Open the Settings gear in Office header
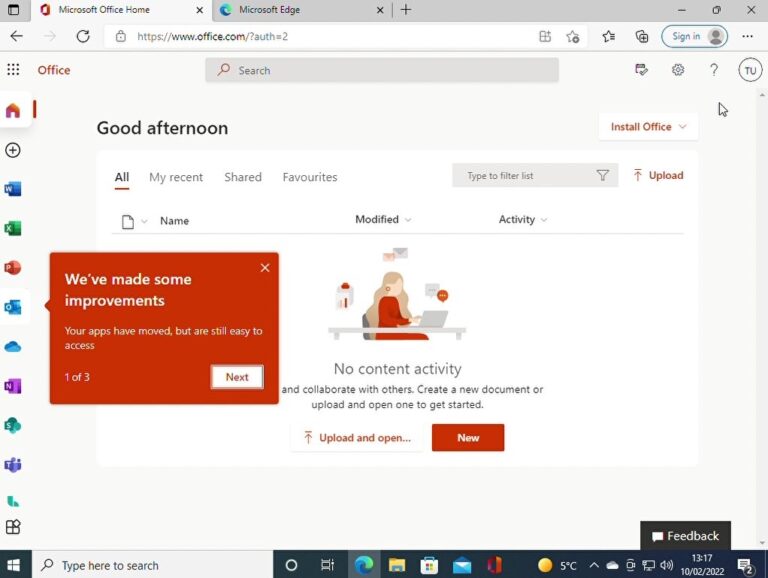This screenshot has height=578, width=768. pos(678,70)
